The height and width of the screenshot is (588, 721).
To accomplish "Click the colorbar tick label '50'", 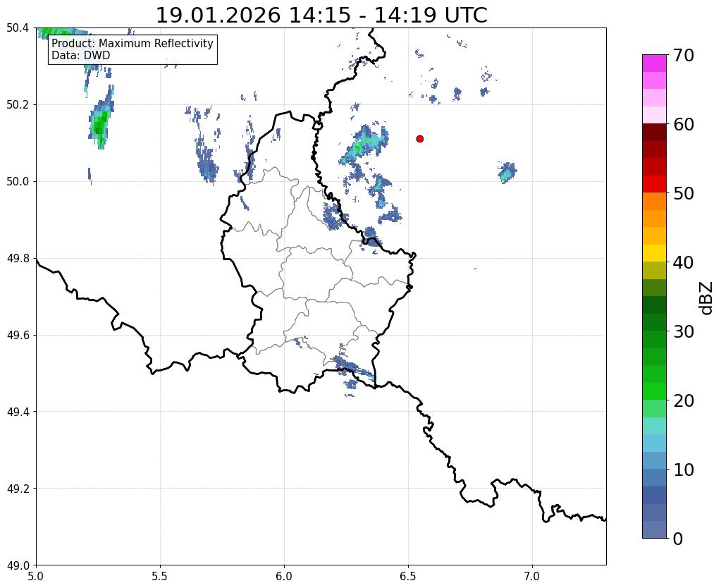I will (x=684, y=193).
